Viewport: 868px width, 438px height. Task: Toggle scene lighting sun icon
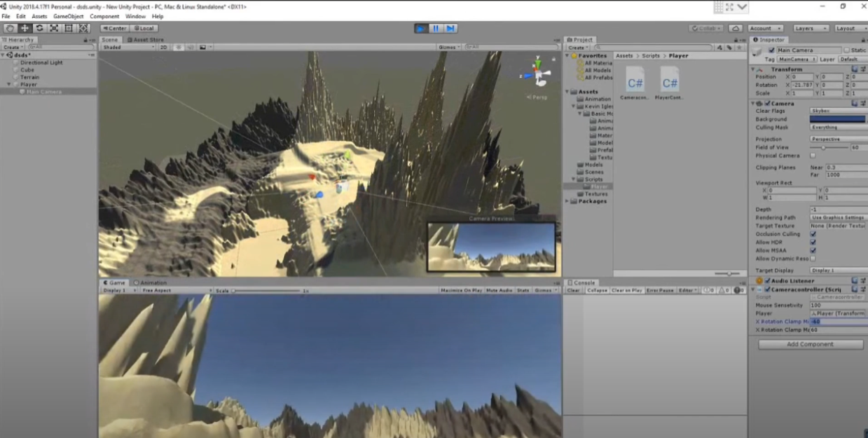point(179,47)
